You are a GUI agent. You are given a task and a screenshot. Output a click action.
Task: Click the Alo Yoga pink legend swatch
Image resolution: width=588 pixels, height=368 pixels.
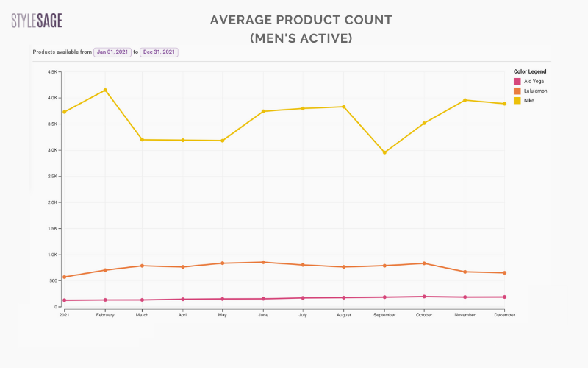[x=517, y=82]
